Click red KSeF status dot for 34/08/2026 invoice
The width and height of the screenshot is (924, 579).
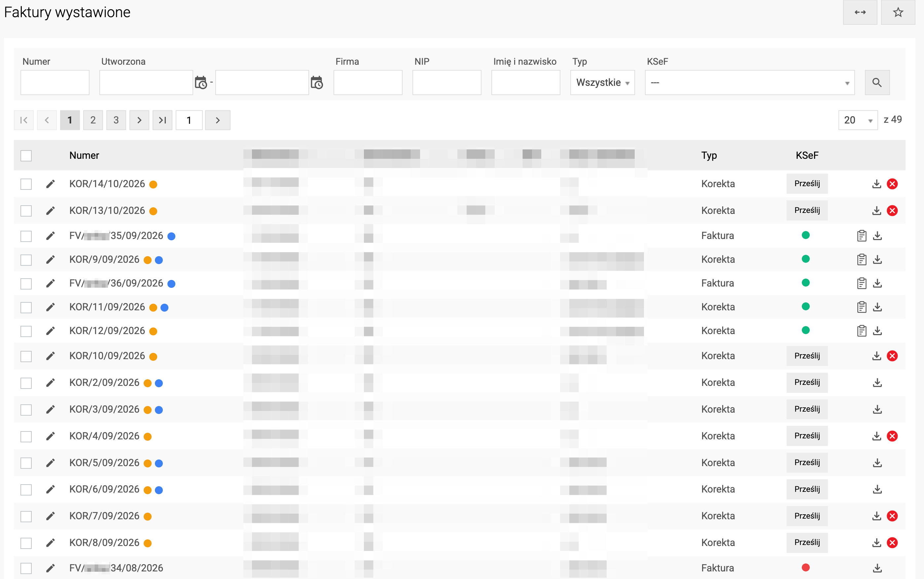pos(806,567)
